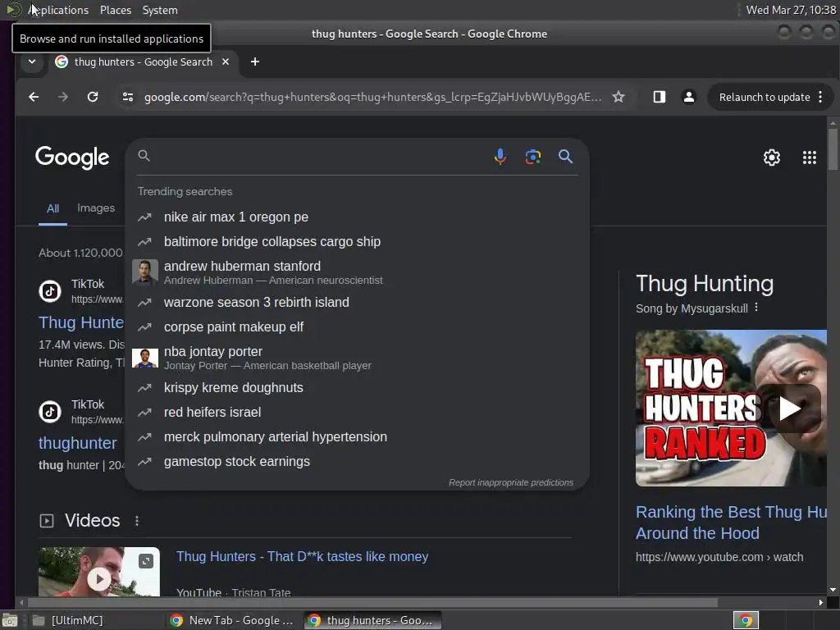The width and height of the screenshot is (840, 630).
Task: Click Chrome icon in system tray
Action: tap(746, 620)
